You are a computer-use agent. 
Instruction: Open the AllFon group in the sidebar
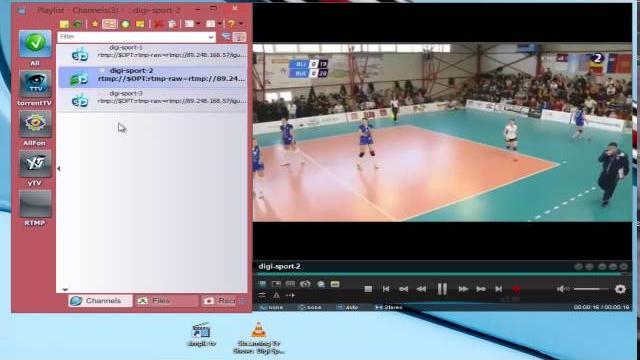click(35, 124)
